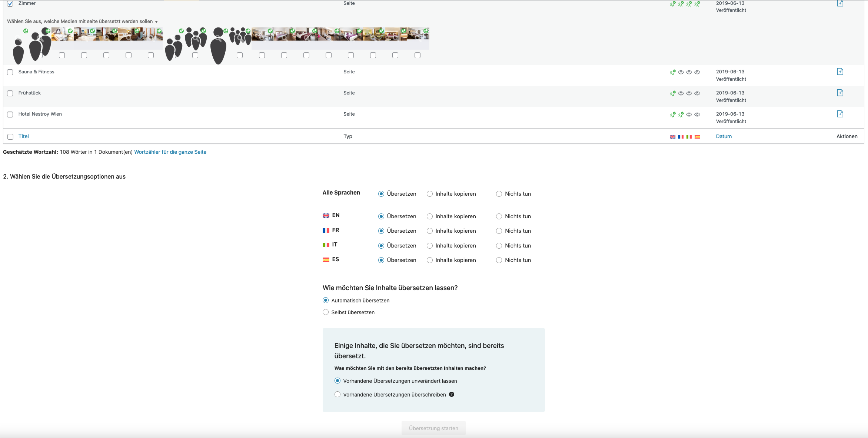The image size is (868, 438).
Task: Click last eye icon in Frühstück row
Action: [x=697, y=93]
